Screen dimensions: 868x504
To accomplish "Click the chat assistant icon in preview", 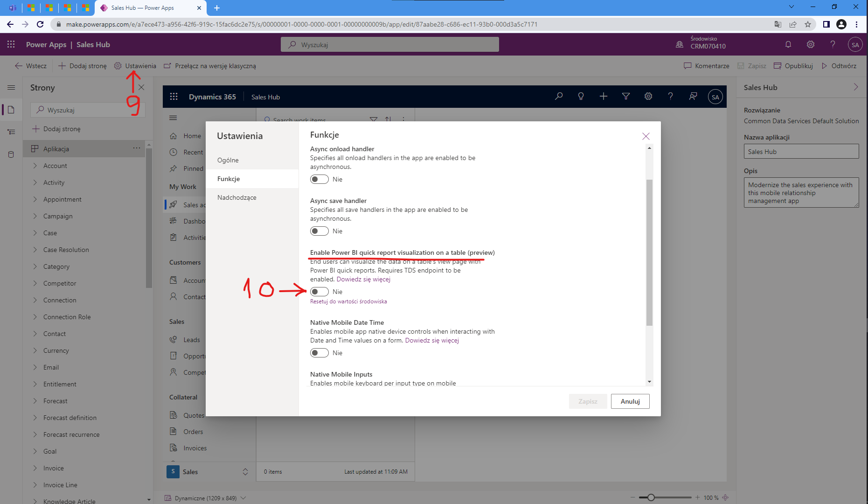I will click(x=693, y=96).
